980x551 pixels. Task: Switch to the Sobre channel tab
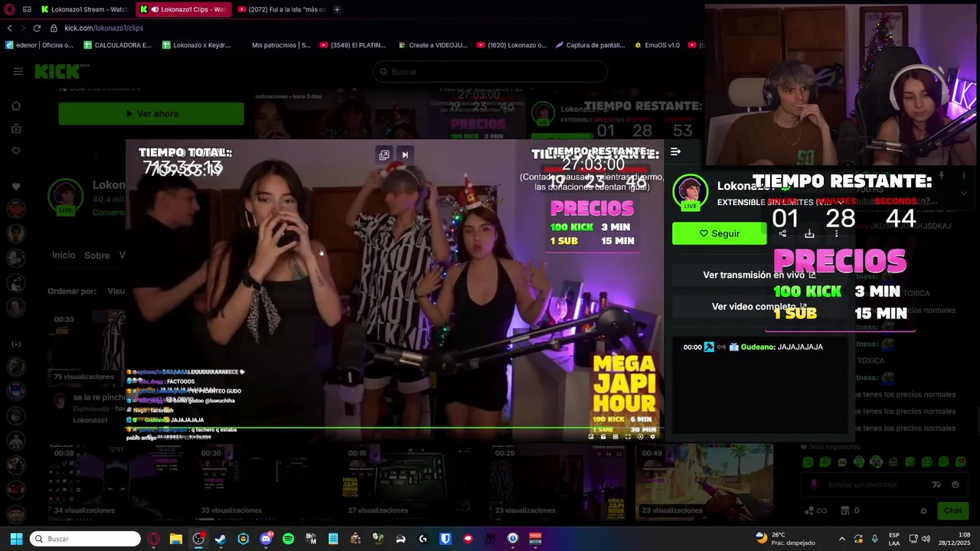coord(97,255)
